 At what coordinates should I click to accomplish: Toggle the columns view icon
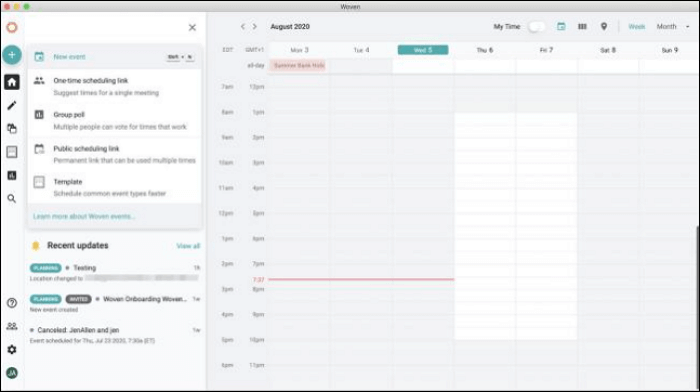pos(582,27)
